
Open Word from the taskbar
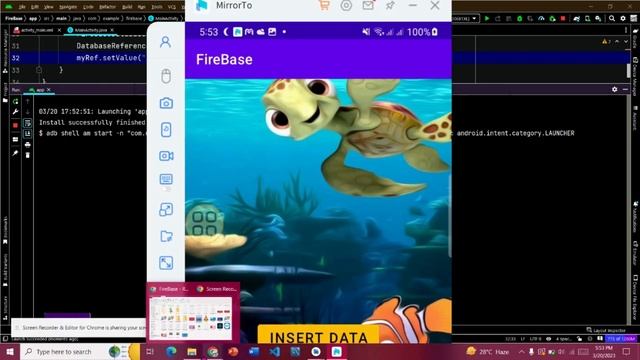254,351
